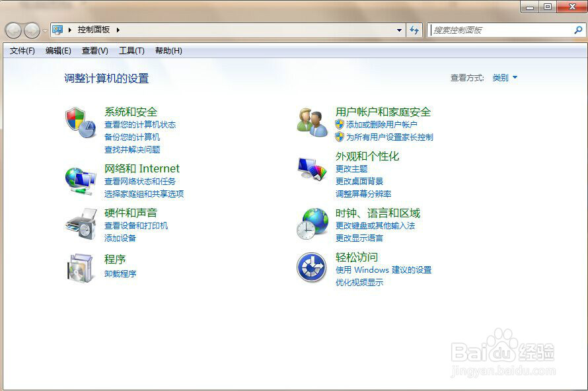588x391 pixels.
Task: Open the 工具(T) menu
Action: (x=131, y=51)
